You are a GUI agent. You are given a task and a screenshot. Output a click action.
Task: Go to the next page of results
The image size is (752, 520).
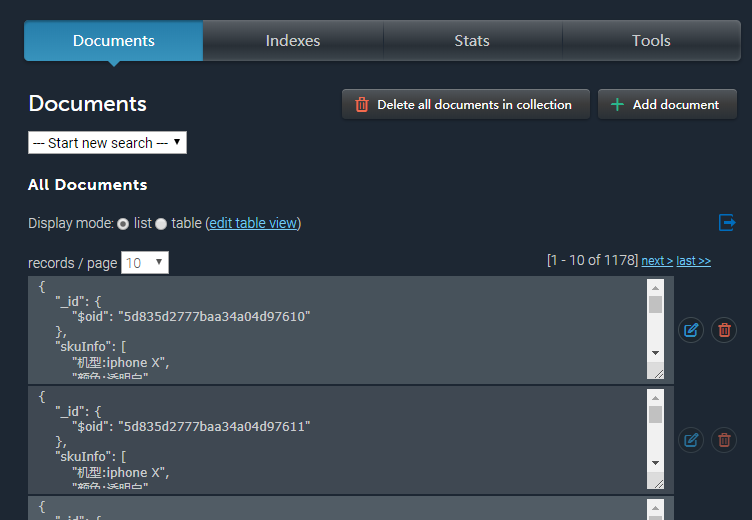656,260
